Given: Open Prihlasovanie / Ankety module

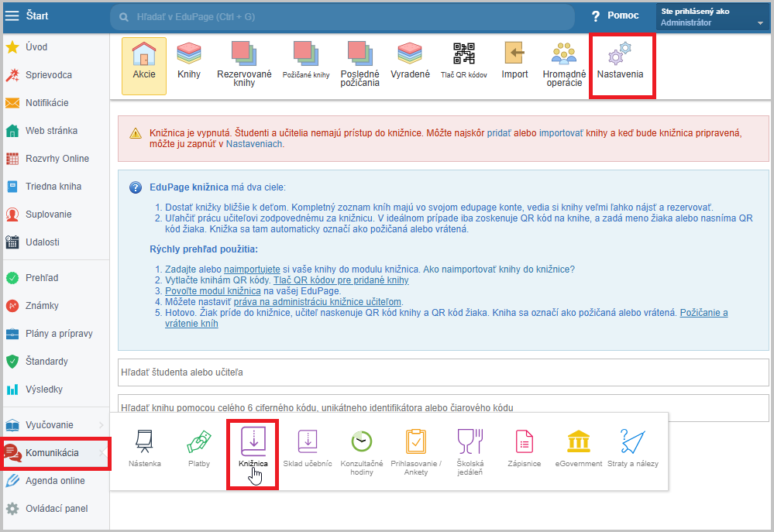Looking at the screenshot, I should (416, 452).
